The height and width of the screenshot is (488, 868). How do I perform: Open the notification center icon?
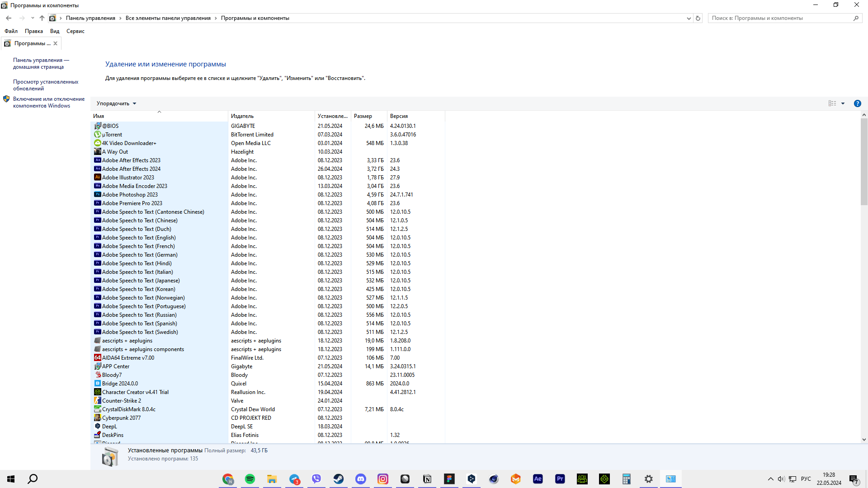854,479
